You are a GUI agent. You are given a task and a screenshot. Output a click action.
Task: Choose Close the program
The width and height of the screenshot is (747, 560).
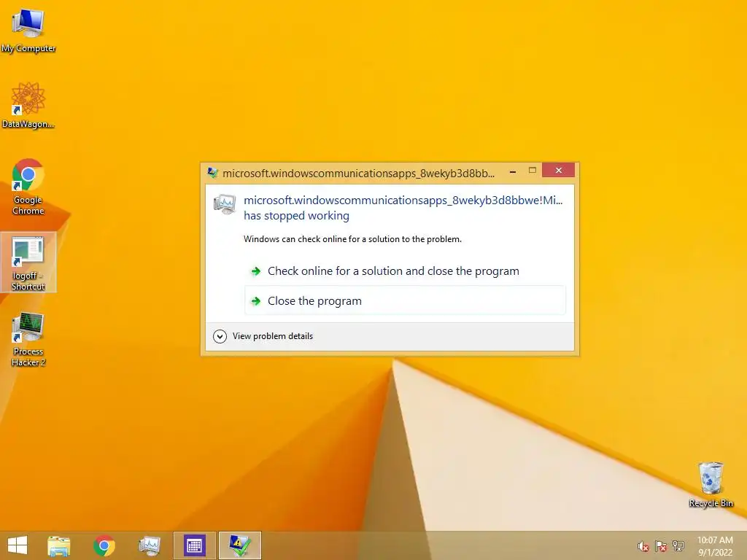(405, 301)
